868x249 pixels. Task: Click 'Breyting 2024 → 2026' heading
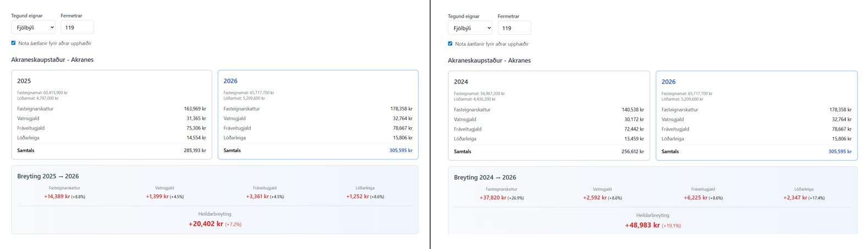[485, 177]
